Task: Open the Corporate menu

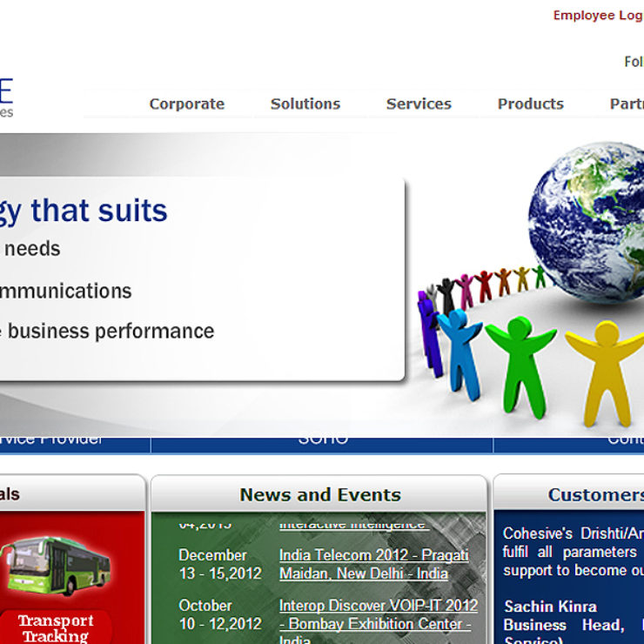Action: [x=186, y=104]
